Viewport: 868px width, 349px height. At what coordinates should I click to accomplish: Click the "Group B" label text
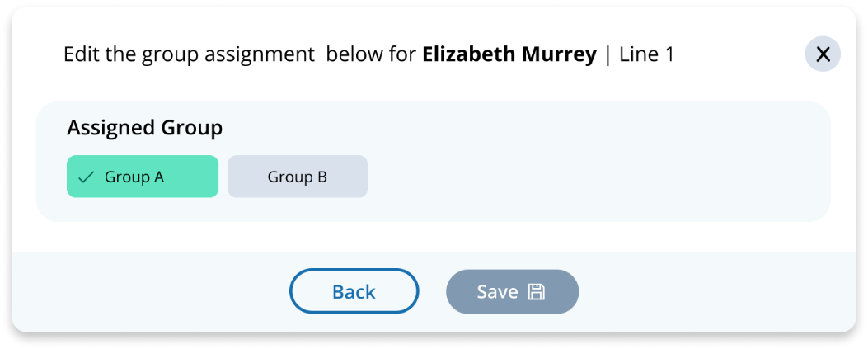[298, 177]
